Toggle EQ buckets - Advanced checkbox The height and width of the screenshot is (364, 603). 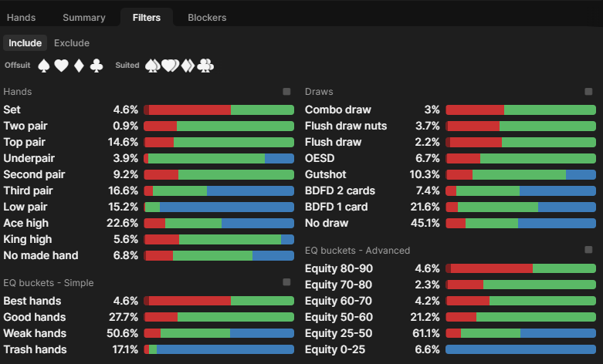coord(588,250)
